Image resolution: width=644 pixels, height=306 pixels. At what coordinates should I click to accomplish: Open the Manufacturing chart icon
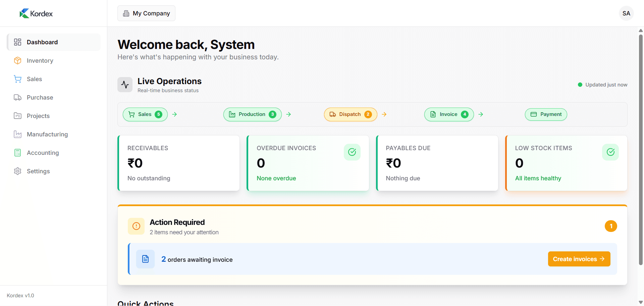tap(18, 134)
